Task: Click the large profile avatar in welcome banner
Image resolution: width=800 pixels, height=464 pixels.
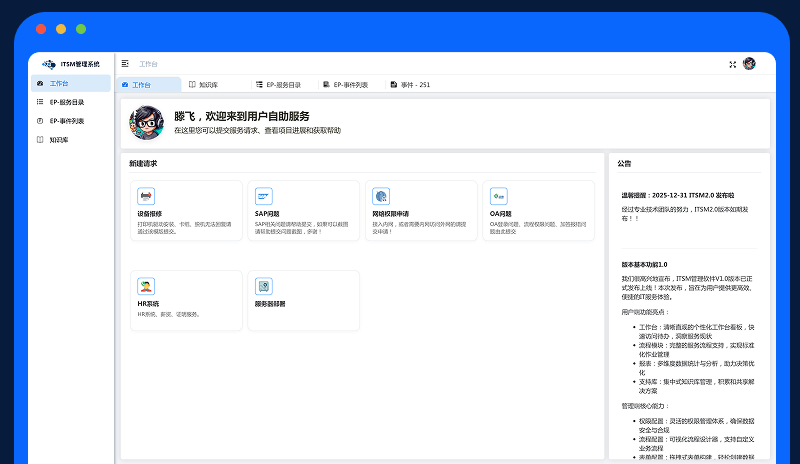Action: (x=147, y=123)
